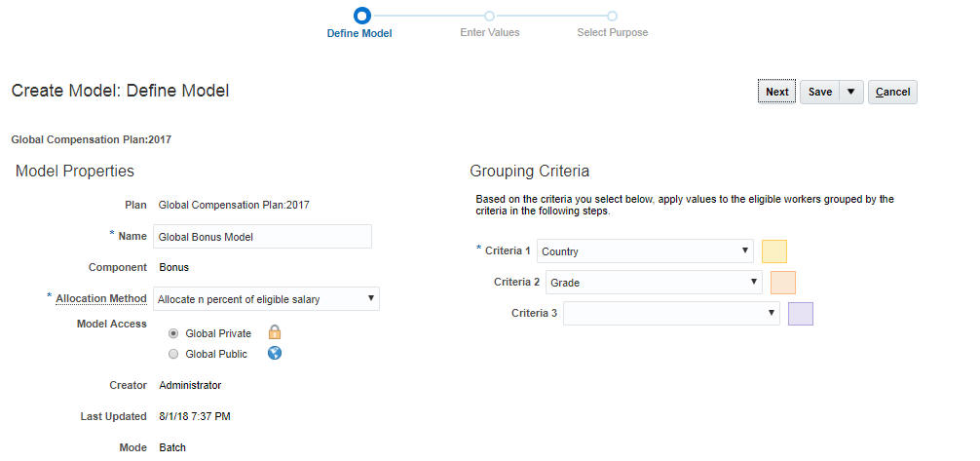Click the 'Grouping Criteria' heading
This screenshot has height=461, width=980.
point(529,172)
